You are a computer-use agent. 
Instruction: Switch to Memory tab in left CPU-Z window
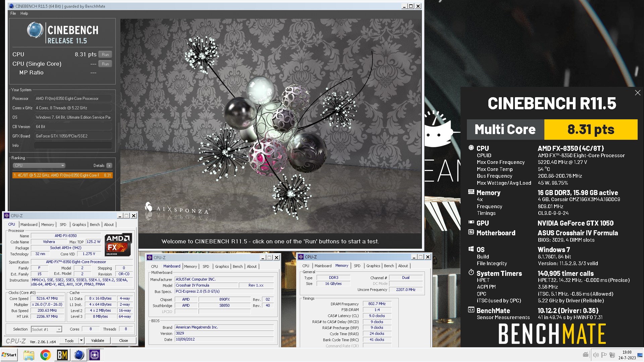[x=48, y=225]
